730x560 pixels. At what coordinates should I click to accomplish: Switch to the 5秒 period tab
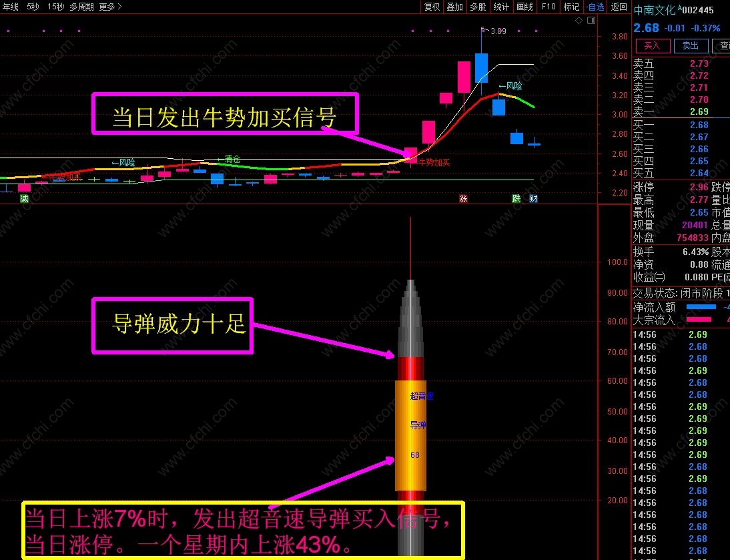[33, 7]
